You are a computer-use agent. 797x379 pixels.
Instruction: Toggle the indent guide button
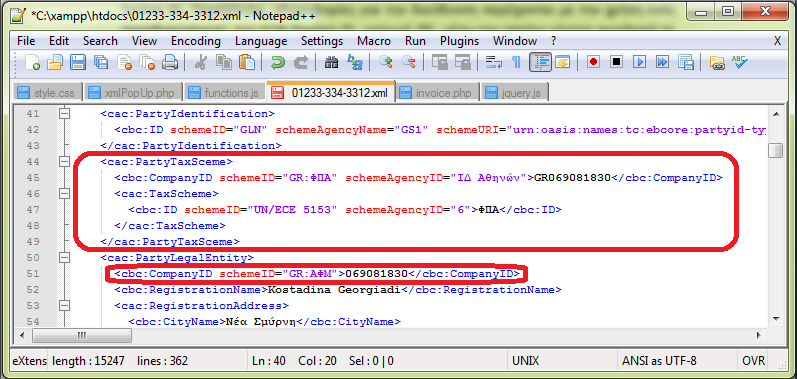540,62
